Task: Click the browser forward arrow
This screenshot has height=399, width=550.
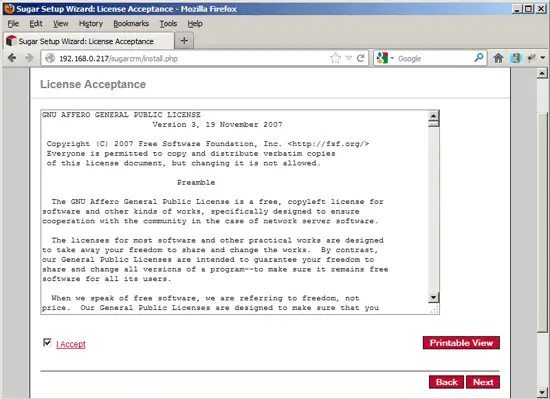Action: (x=29, y=58)
